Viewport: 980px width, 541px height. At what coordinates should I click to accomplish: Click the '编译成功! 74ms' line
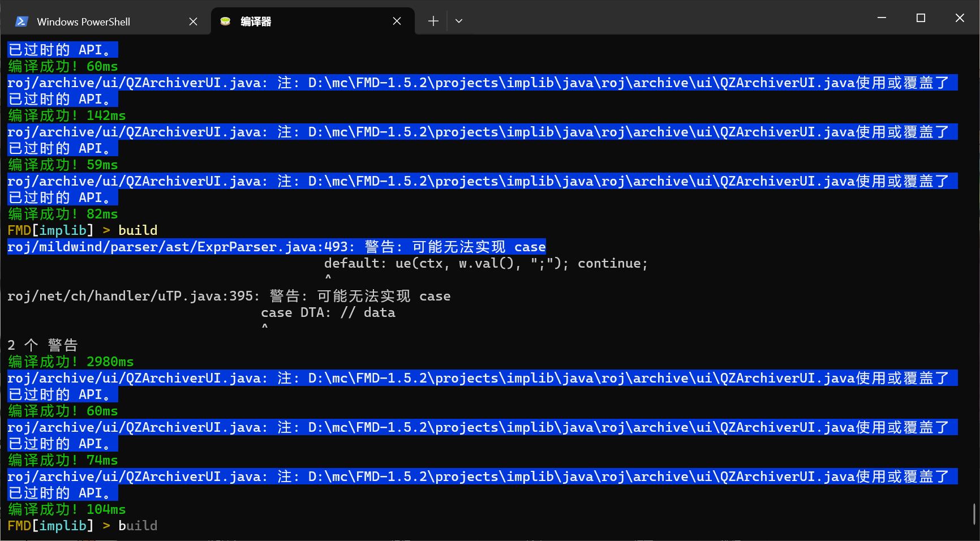[63, 460]
